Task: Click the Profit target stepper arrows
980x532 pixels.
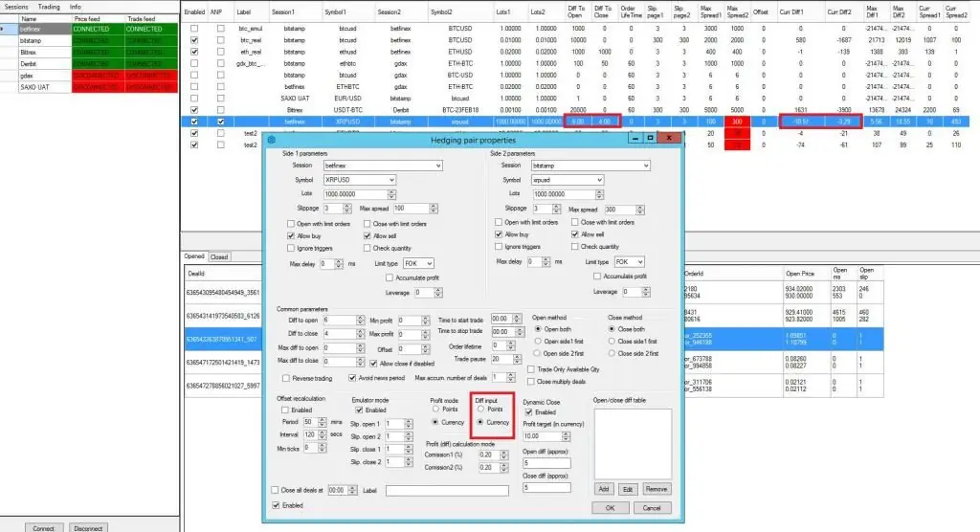Action: point(566,436)
